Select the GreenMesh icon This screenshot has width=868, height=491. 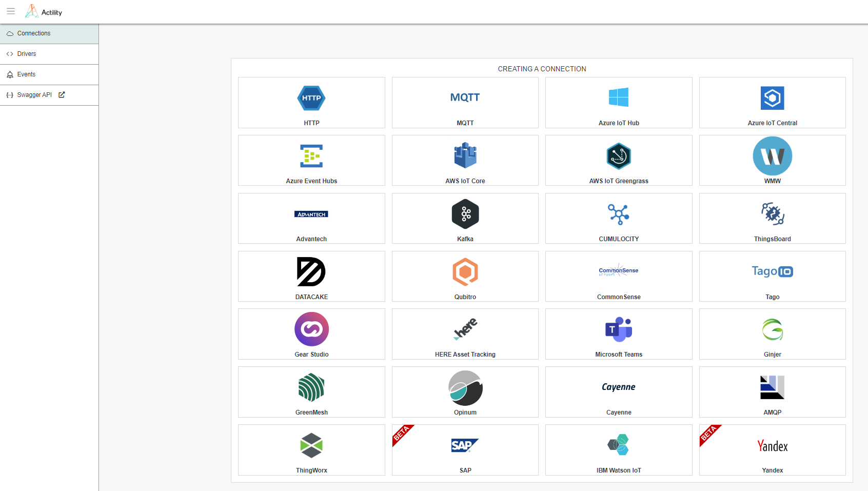click(311, 387)
